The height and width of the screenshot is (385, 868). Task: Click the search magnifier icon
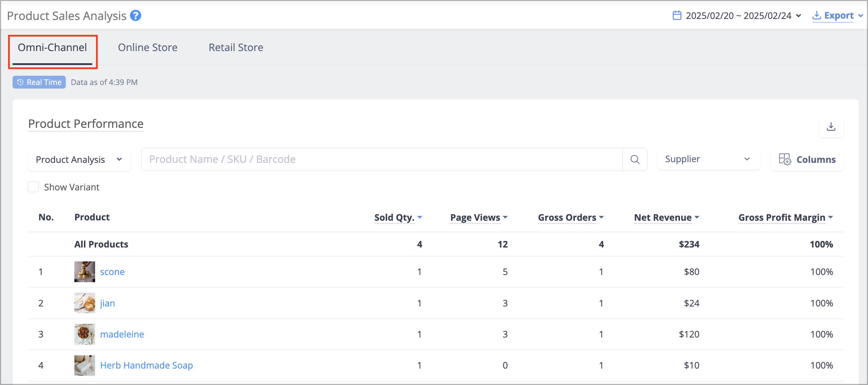[635, 159]
